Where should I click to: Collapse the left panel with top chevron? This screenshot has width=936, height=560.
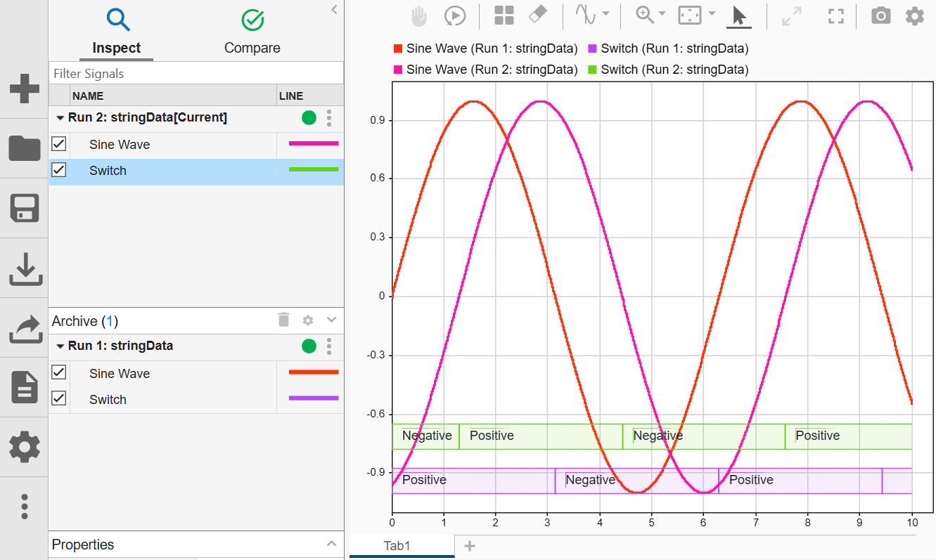pyautogui.click(x=335, y=9)
